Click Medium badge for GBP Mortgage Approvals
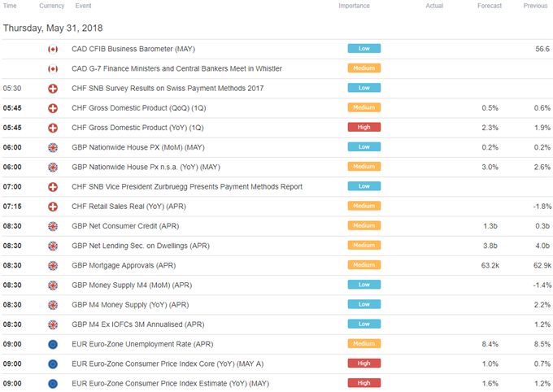The width and height of the screenshot is (553, 392). pos(364,265)
